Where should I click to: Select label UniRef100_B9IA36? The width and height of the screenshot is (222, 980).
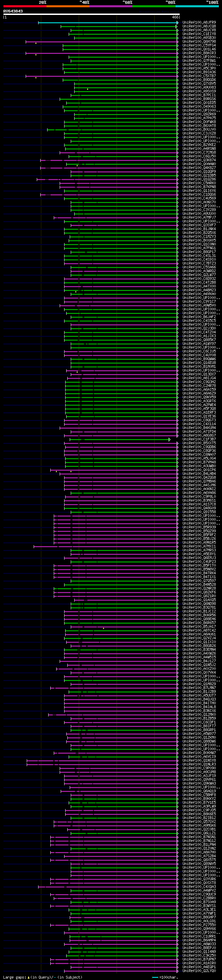click(199, 72)
